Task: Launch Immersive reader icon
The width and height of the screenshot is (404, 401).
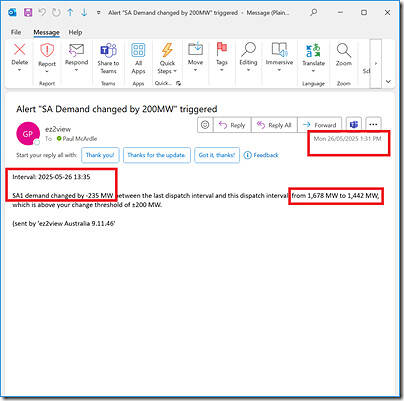Action: (x=279, y=49)
